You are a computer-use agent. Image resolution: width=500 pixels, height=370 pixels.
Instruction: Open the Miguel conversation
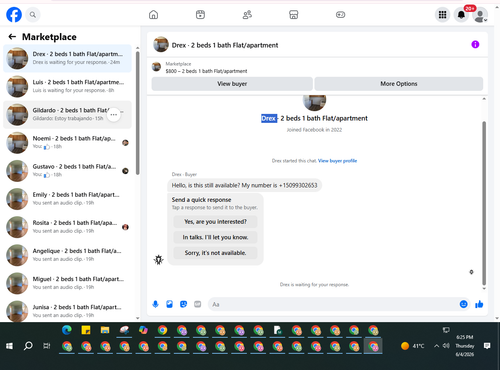(67, 283)
